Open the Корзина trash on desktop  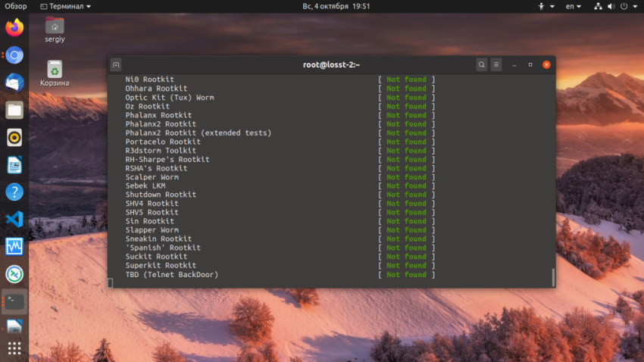click(x=55, y=73)
